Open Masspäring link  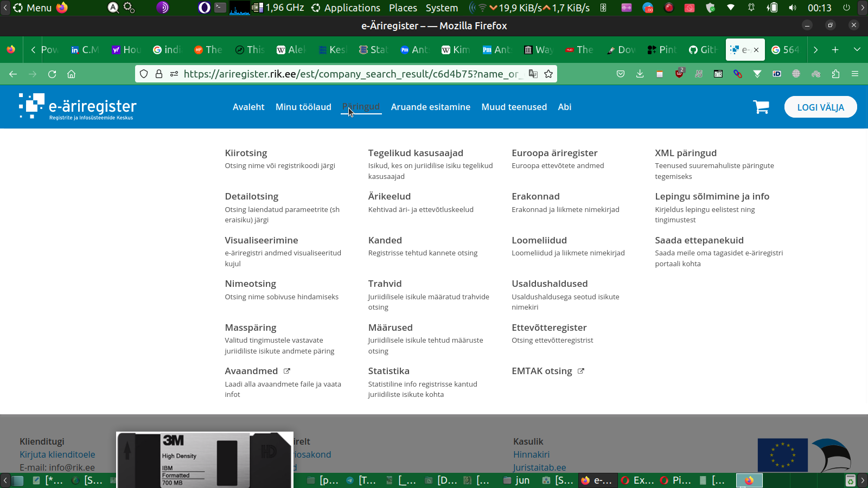pyautogui.click(x=251, y=328)
